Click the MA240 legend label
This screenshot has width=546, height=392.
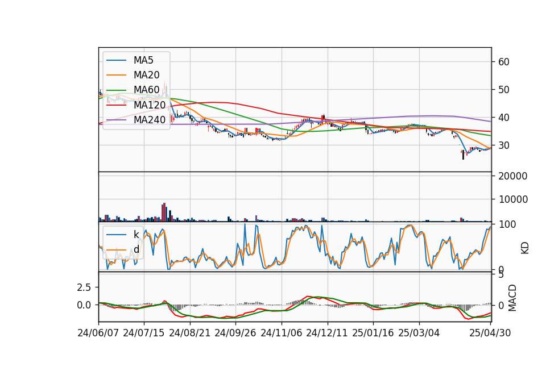coord(150,120)
